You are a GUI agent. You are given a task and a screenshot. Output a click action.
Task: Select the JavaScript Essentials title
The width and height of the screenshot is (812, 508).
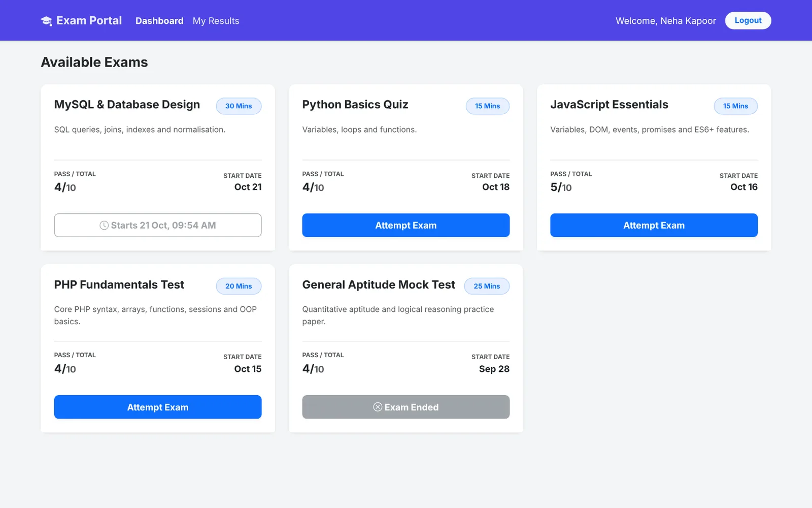pos(609,105)
